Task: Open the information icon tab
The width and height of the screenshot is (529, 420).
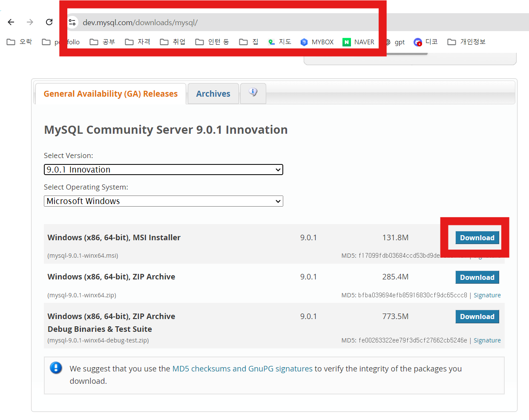Action: click(x=253, y=93)
